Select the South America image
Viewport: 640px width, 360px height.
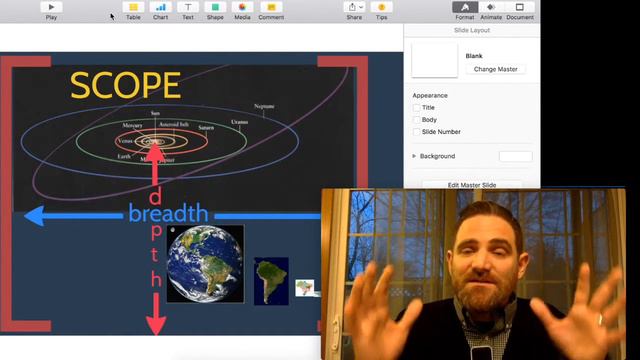271,281
